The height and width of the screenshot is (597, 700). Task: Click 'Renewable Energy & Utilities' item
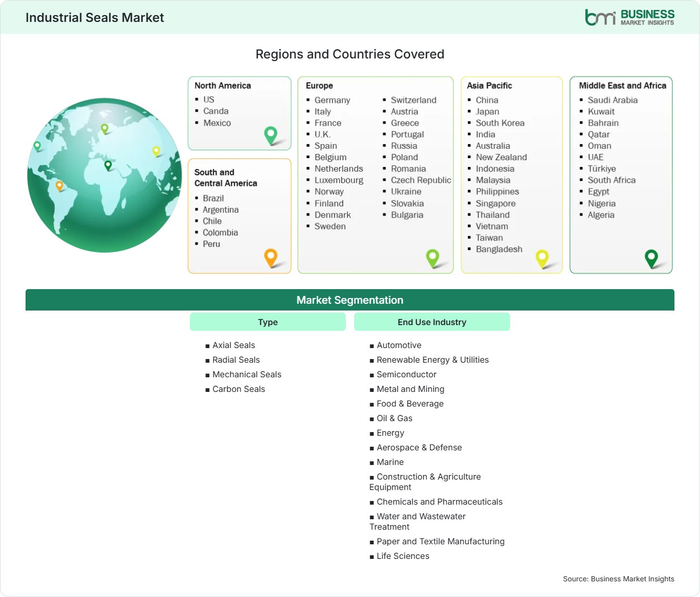coord(433,360)
